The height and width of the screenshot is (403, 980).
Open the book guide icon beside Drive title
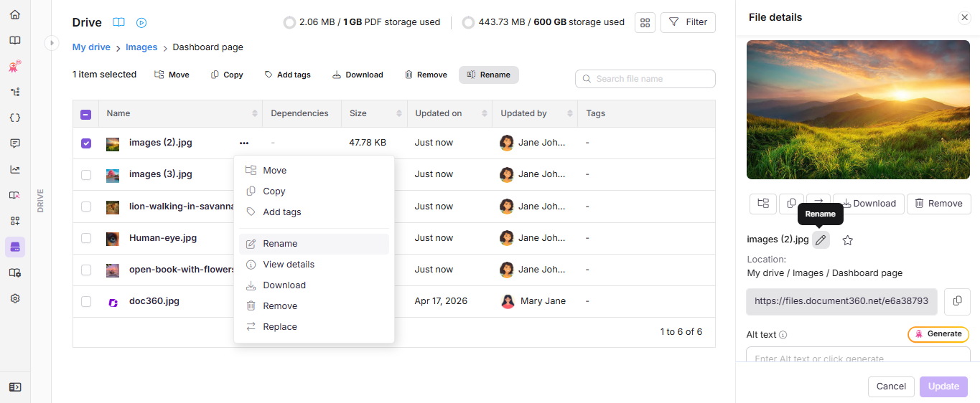[x=118, y=22]
